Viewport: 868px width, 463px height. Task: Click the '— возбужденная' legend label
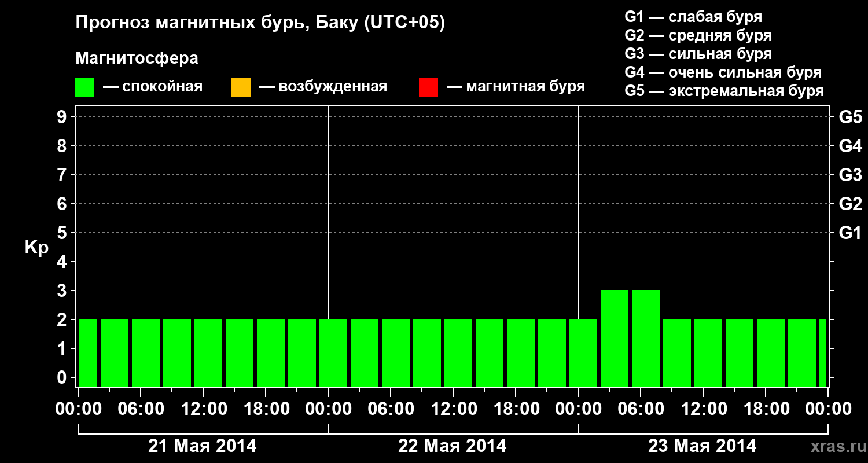(x=323, y=87)
